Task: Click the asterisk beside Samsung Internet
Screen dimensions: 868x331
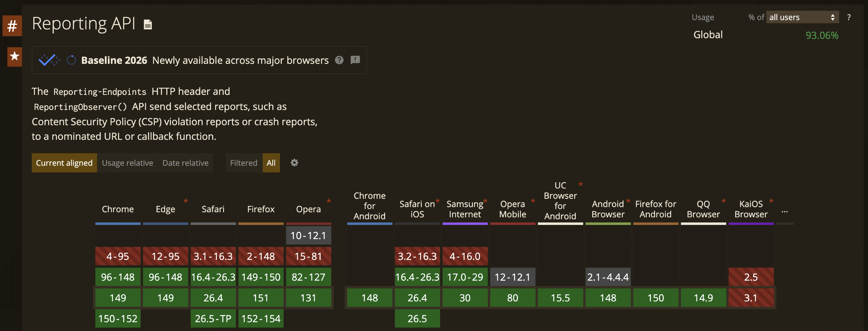Action: pyautogui.click(x=485, y=201)
